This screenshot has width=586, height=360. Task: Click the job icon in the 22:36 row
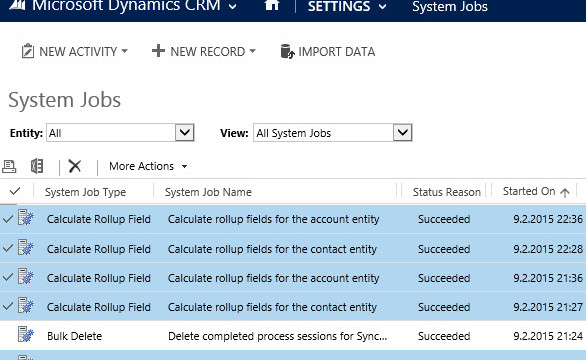pyautogui.click(x=26, y=217)
